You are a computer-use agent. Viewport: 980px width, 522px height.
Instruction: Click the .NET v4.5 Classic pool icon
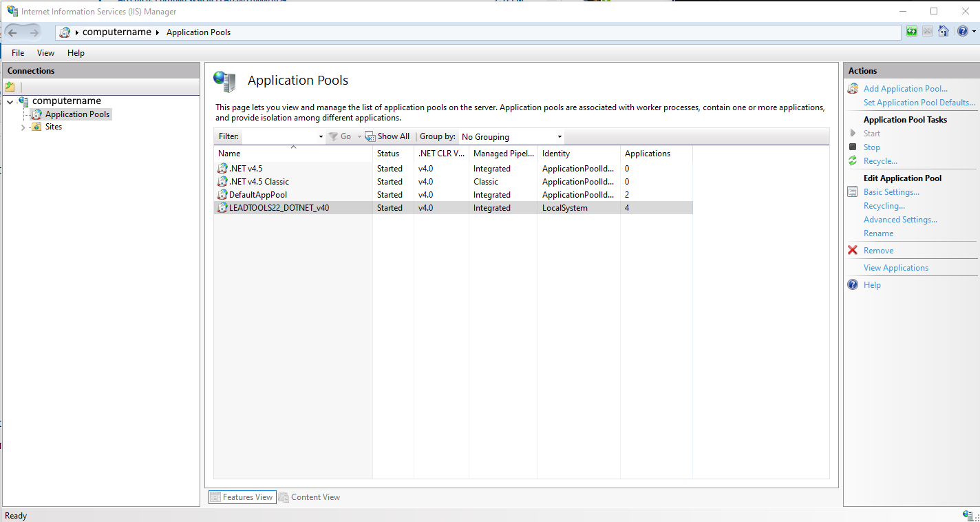(x=222, y=182)
